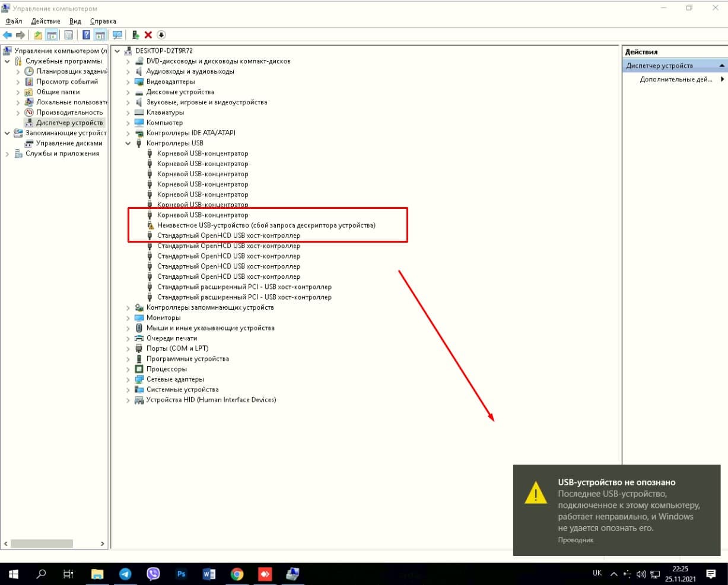Collapse the Контроллеры USB node

pos(128,144)
